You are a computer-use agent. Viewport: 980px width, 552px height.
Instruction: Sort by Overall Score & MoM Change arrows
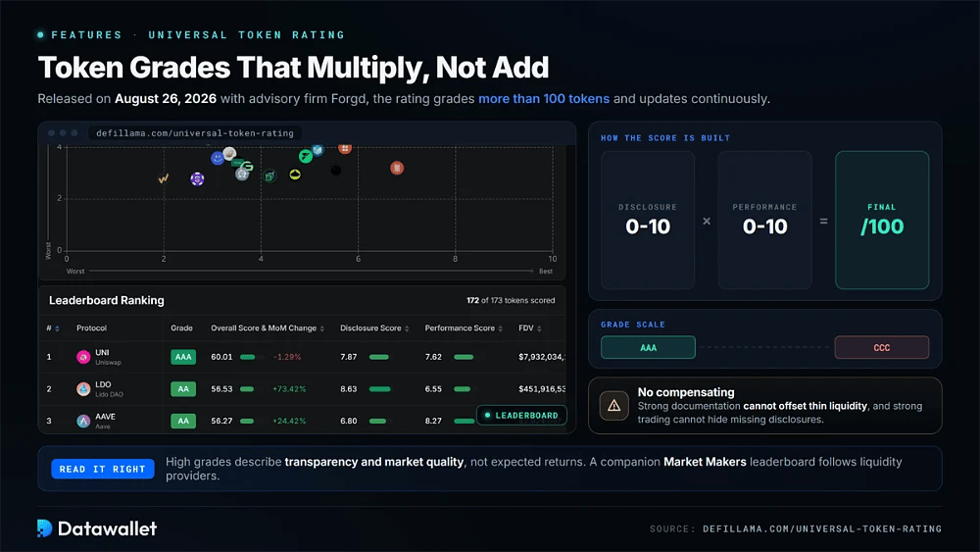tap(321, 328)
